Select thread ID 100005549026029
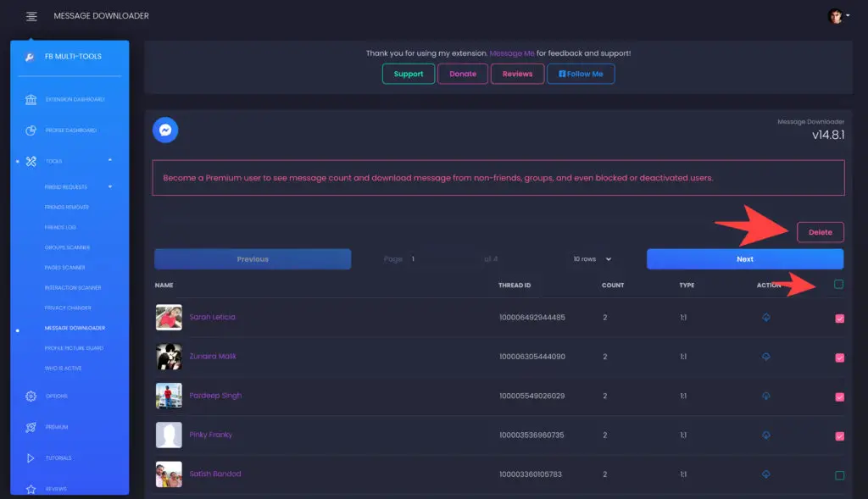Screen dimensions: 868x499 (532, 396)
